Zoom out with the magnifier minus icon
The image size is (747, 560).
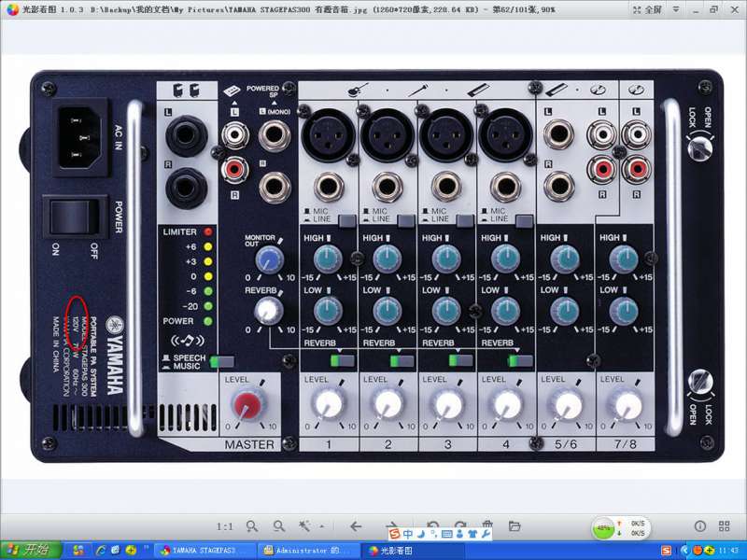(x=278, y=526)
